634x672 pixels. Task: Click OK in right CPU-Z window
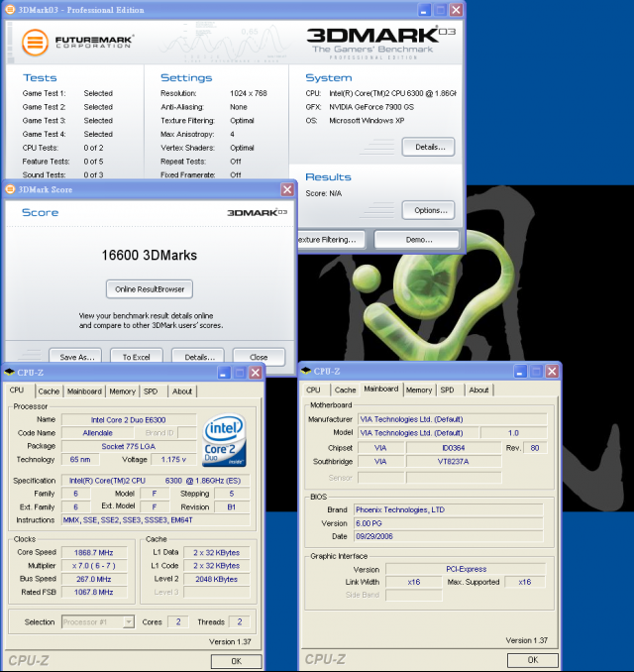533,659
